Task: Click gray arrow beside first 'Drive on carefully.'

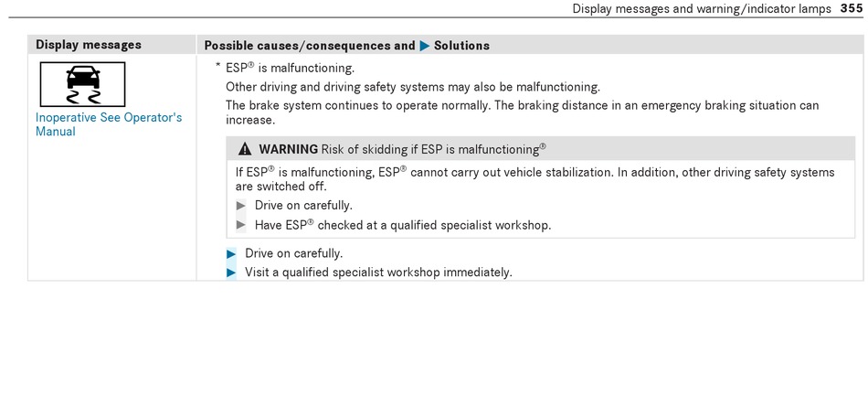Action: click(241, 206)
